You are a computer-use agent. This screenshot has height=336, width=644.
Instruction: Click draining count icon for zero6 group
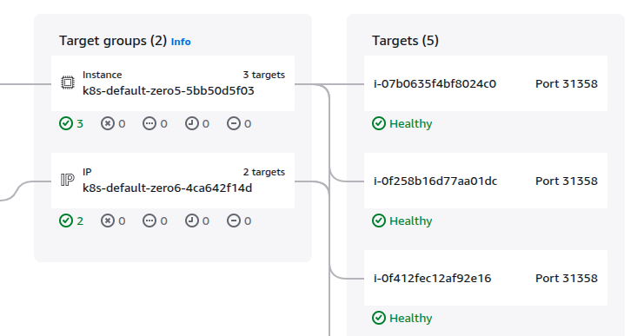coord(233,221)
